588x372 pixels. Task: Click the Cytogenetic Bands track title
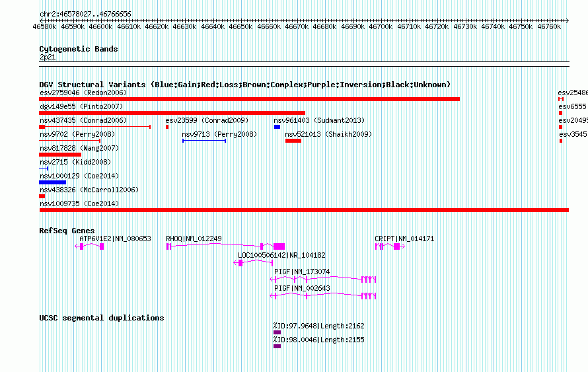point(79,49)
